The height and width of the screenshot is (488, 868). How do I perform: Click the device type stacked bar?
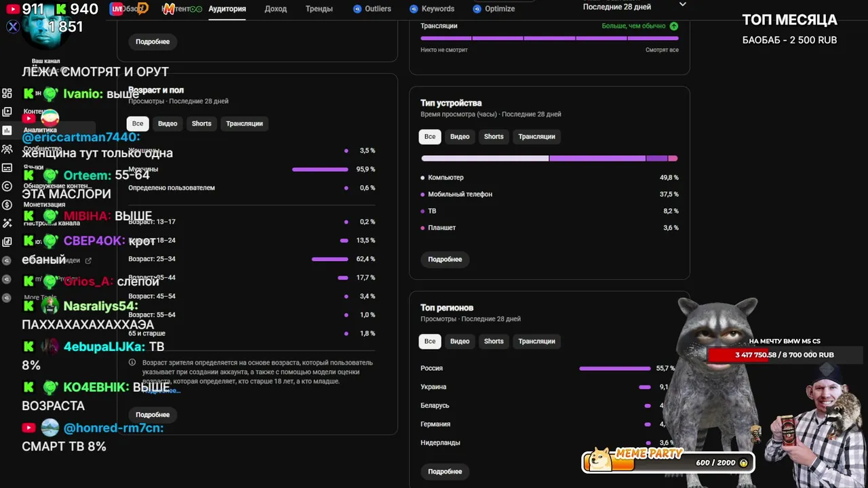click(549, 159)
